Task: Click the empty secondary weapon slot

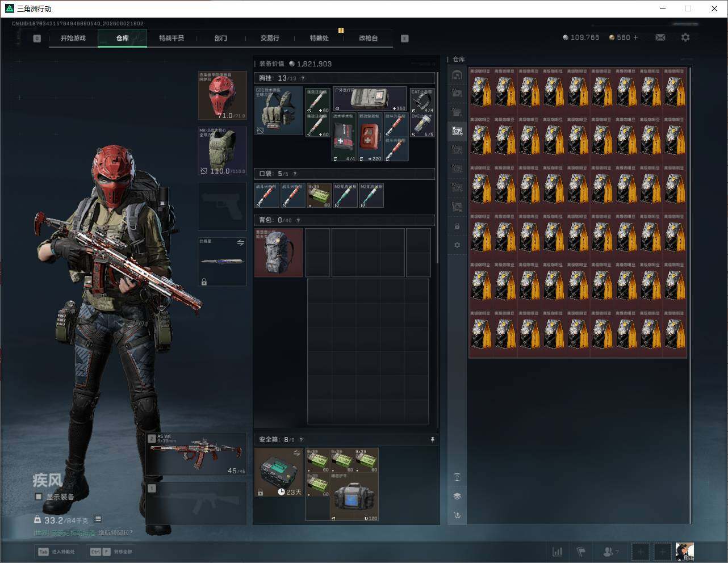Action: (196, 503)
